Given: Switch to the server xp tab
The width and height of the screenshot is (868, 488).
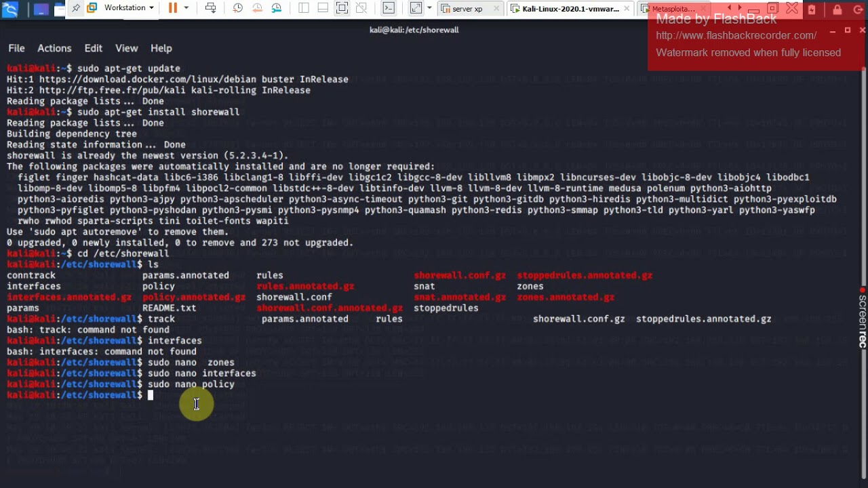Looking at the screenshot, I should [468, 9].
